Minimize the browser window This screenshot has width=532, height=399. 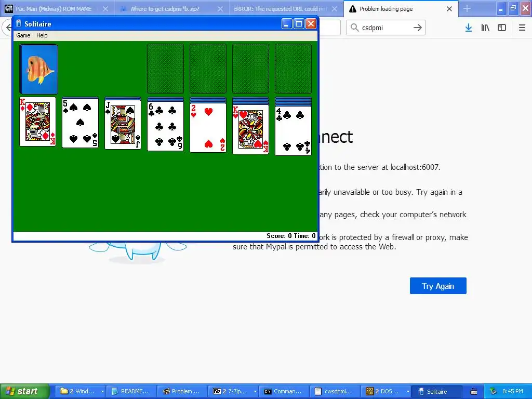pos(501,8)
